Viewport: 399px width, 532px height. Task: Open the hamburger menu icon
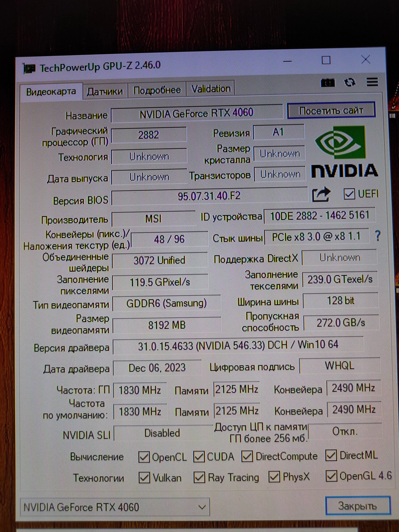372,82
